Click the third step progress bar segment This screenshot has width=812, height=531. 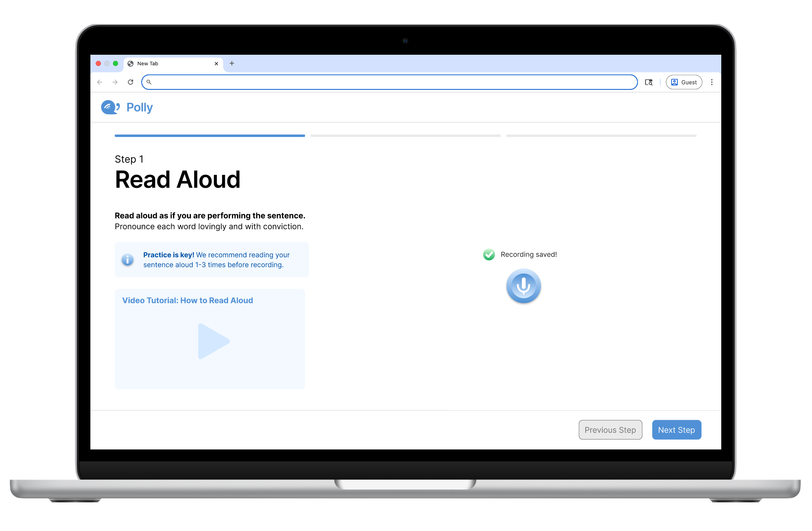601,136
